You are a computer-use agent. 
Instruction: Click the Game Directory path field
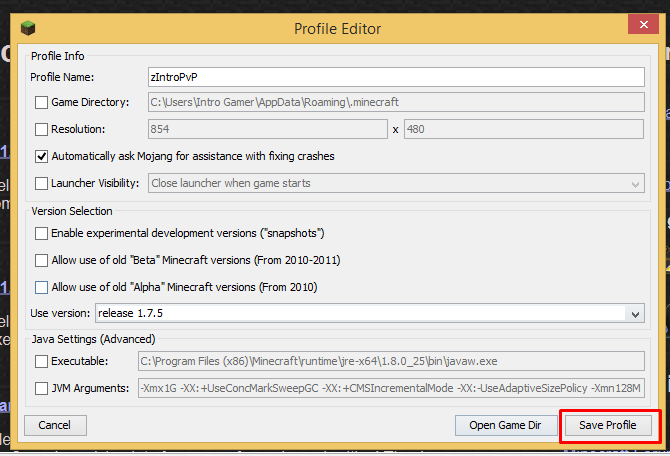(396, 103)
